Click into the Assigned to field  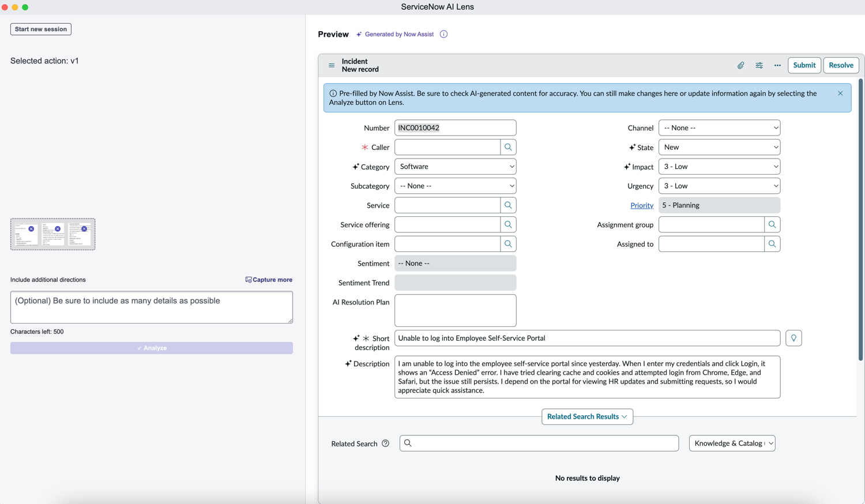point(712,244)
